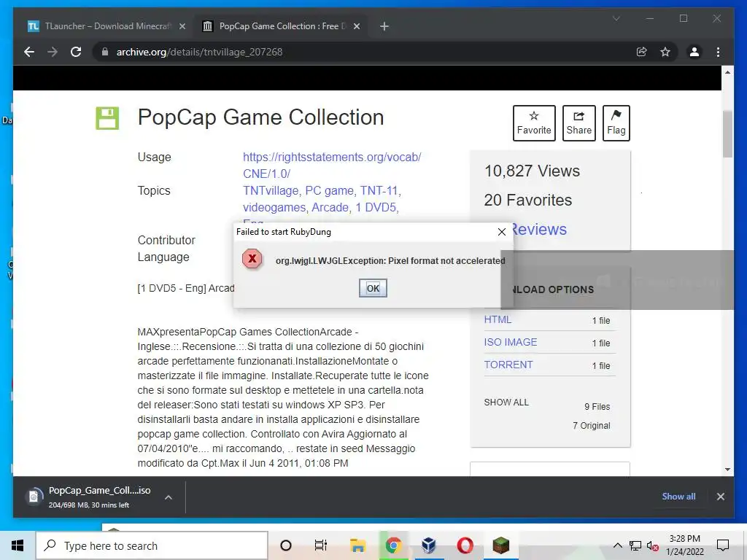Open Opera browser from taskbar
747x560 pixels.
(x=465, y=545)
